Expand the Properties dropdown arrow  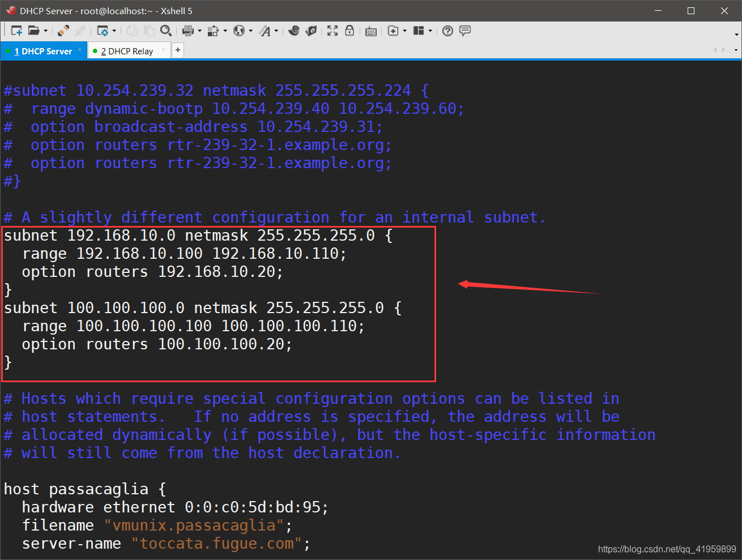[114, 31]
